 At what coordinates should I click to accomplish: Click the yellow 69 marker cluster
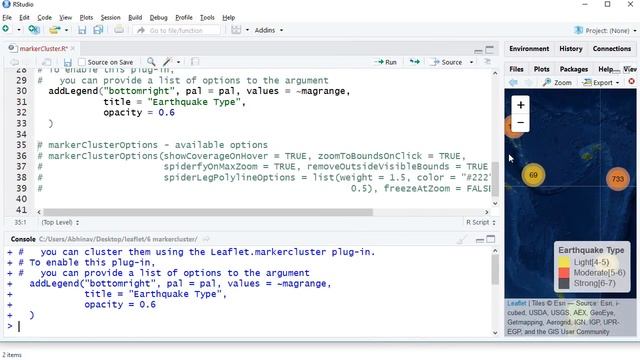click(x=533, y=175)
